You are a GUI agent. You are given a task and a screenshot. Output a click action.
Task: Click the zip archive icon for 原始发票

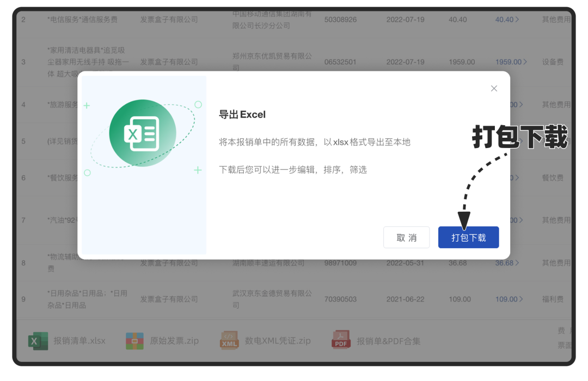click(134, 341)
